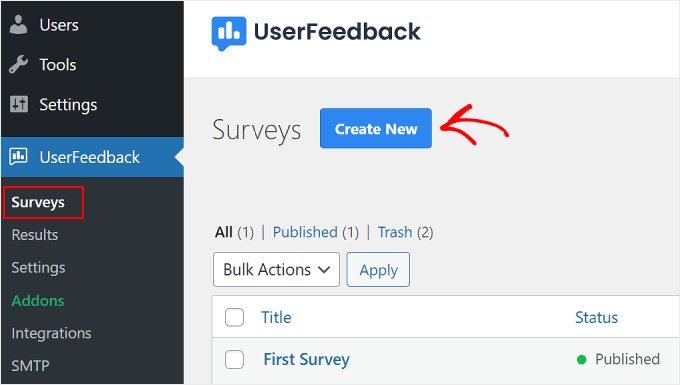680x385 pixels.
Task: Click the green Published status dot
Action: click(x=582, y=359)
